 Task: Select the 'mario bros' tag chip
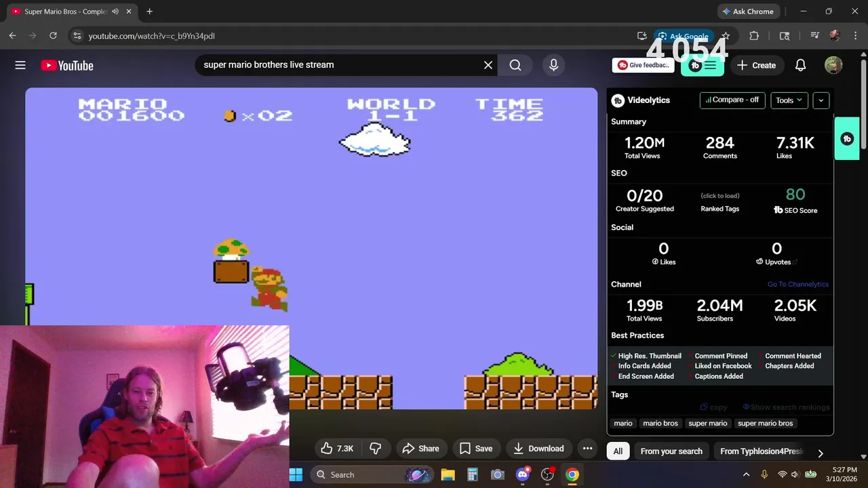660,423
